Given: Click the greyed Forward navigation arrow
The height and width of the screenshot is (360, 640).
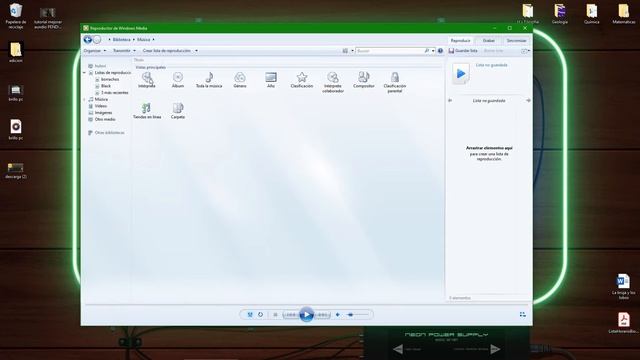Looking at the screenshot, I should (97, 40).
